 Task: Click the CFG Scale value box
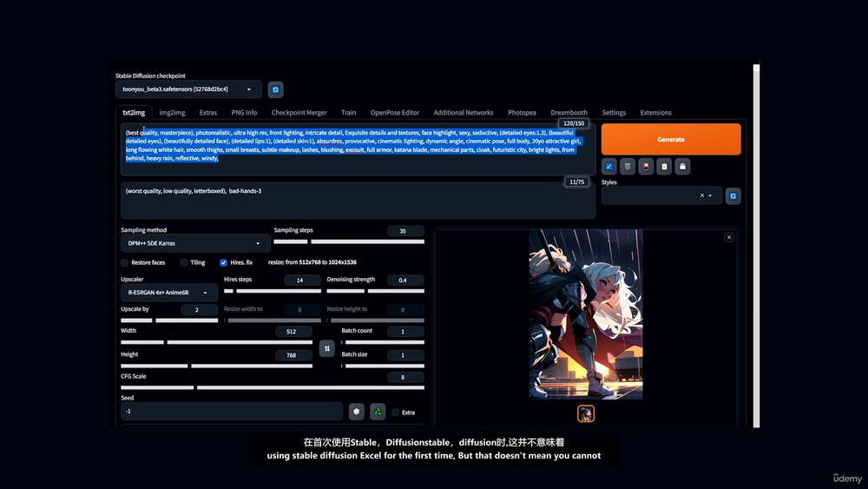405,377
